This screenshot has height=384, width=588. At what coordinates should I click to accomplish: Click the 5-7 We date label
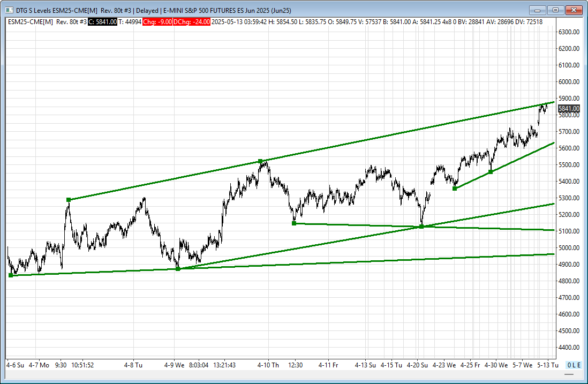coord(522,365)
